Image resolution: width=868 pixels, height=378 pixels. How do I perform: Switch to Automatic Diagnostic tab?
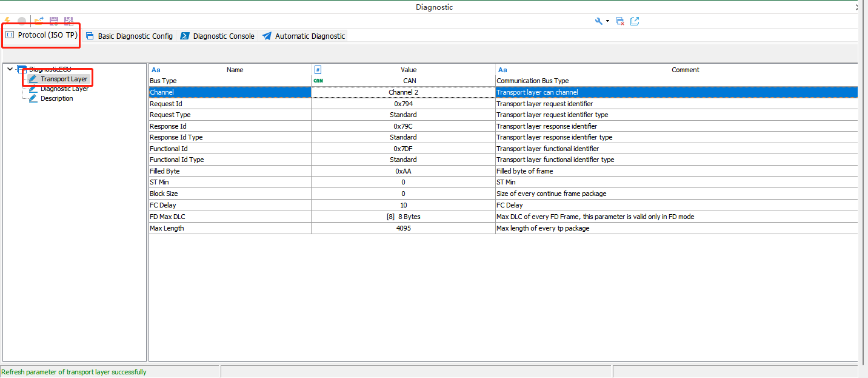click(x=304, y=36)
